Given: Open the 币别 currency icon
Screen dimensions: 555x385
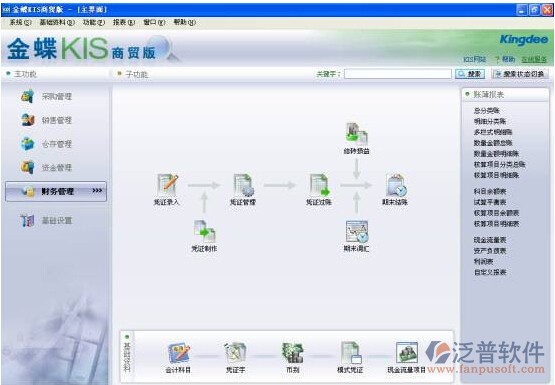Looking at the screenshot, I should (x=292, y=352).
